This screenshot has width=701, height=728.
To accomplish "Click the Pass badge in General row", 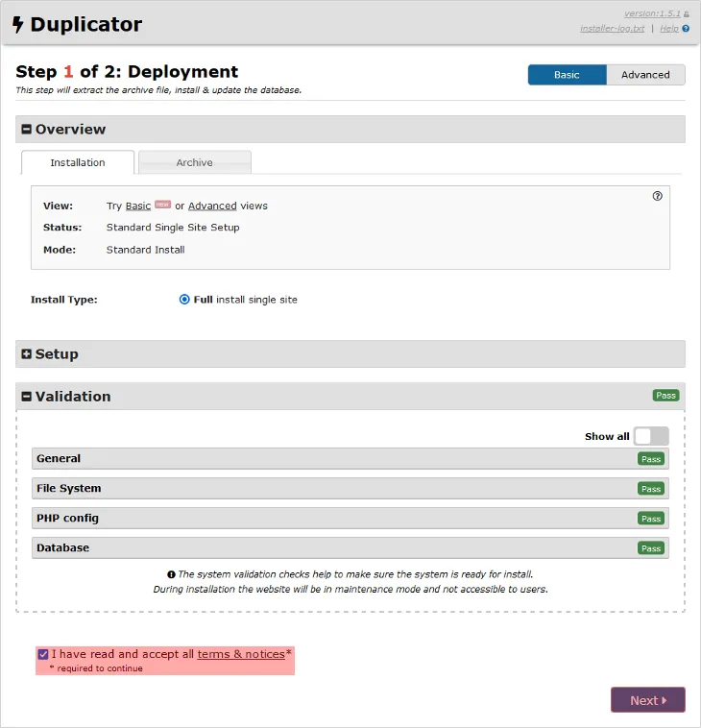I will coord(651,459).
